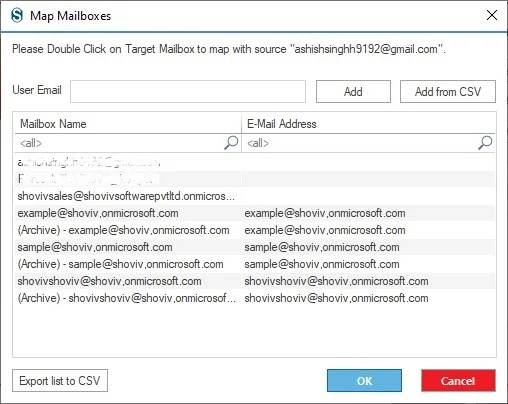This screenshot has height=404, width=508.
Task: Select (Archive) - shovivshoviv@shoviv mailbox row
Action: point(255,298)
